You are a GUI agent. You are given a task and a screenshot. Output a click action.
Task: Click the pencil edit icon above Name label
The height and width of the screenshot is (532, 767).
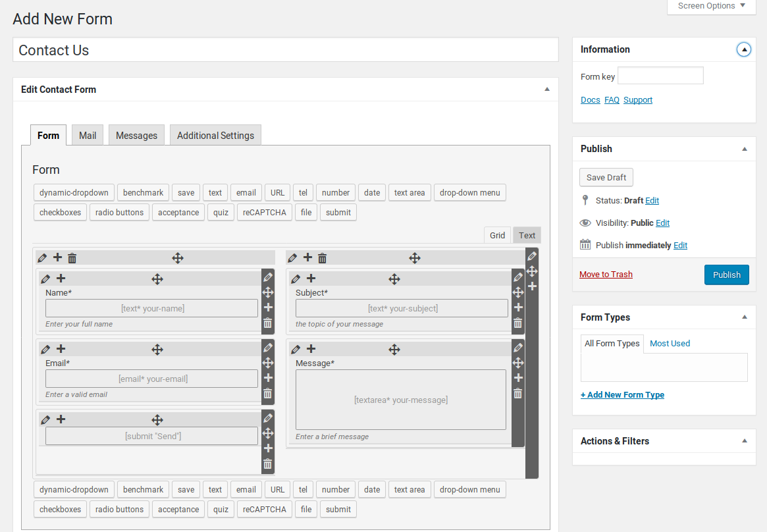(45, 279)
